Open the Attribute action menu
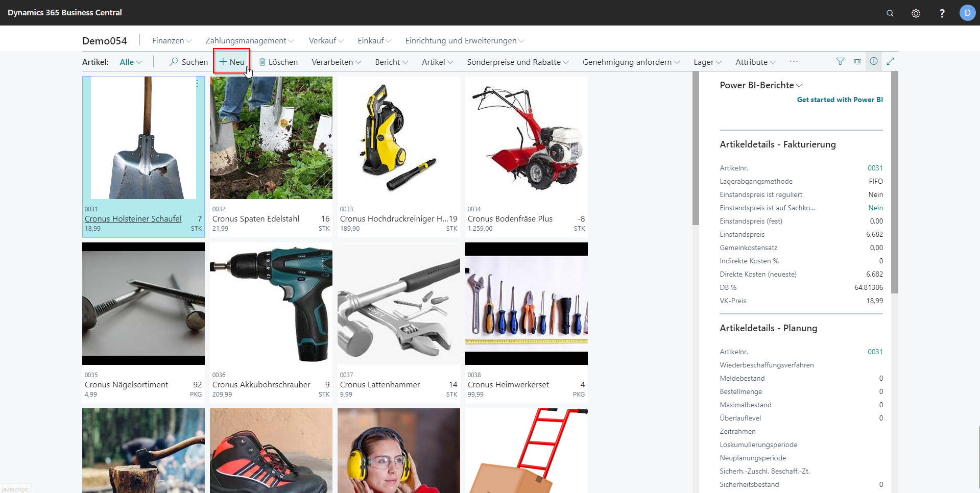 [x=756, y=62]
